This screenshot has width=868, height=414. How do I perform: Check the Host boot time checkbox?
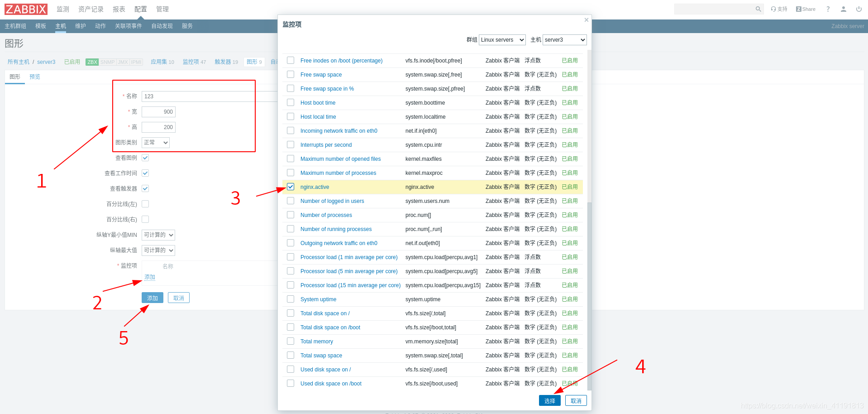tap(291, 102)
